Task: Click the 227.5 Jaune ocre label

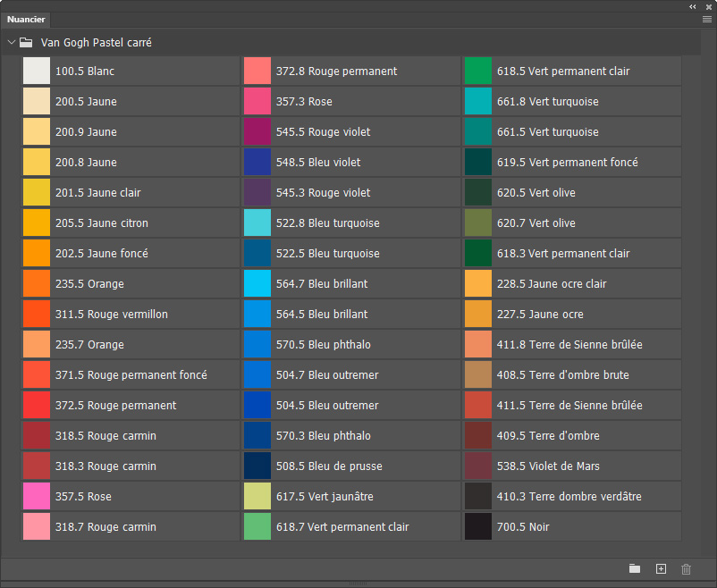Action: [540, 315]
